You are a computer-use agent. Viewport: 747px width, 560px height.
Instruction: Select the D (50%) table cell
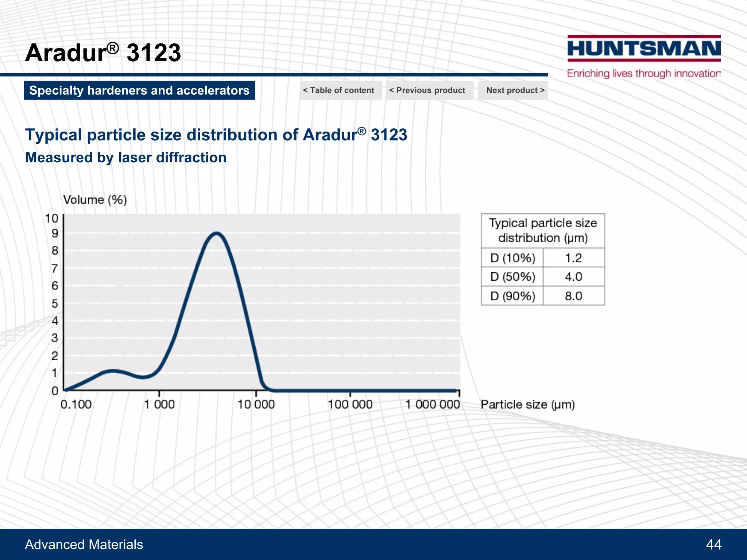tap(512, 277)
